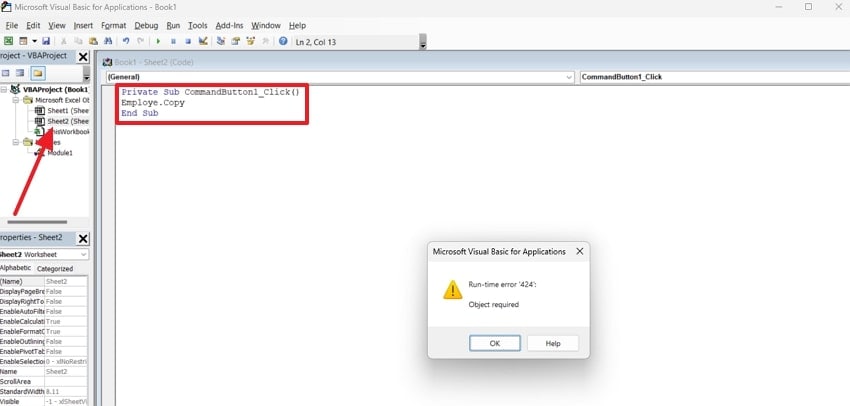Image resolution: width=850 pixels, height=406 pixels.
Task: Click the EnableCalculation property value True
Action: point(66,321)
